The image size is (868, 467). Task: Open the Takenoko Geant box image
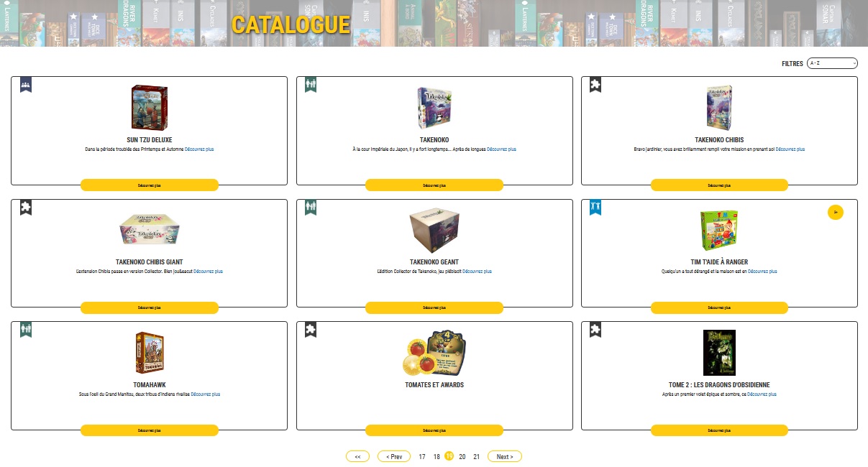(434, 230)
